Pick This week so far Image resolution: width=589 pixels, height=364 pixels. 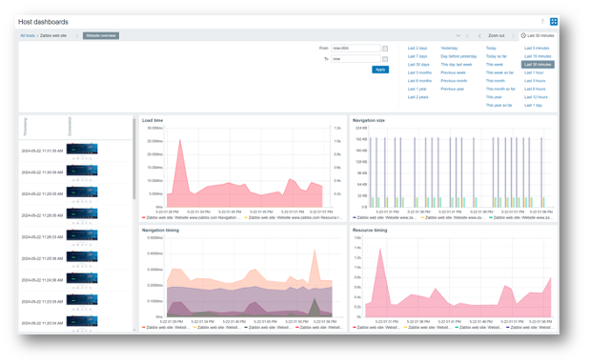click(x=499, y=72)
